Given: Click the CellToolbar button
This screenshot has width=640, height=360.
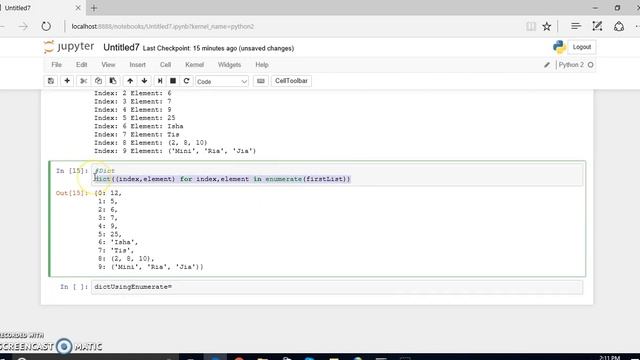Looking at the screenshot, I should [x=291, y=81].
